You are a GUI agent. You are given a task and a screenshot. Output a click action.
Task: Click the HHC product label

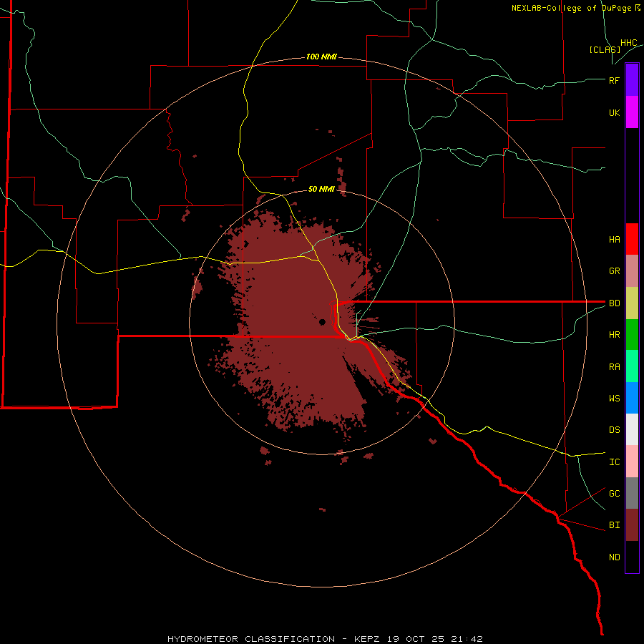coord(628,43)
